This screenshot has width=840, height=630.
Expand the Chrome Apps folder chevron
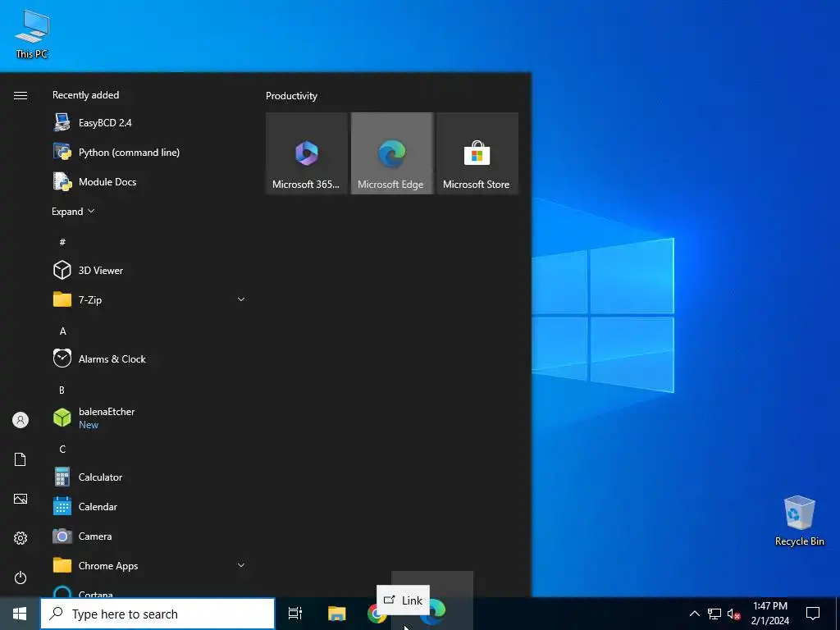(x=241, y=565)
